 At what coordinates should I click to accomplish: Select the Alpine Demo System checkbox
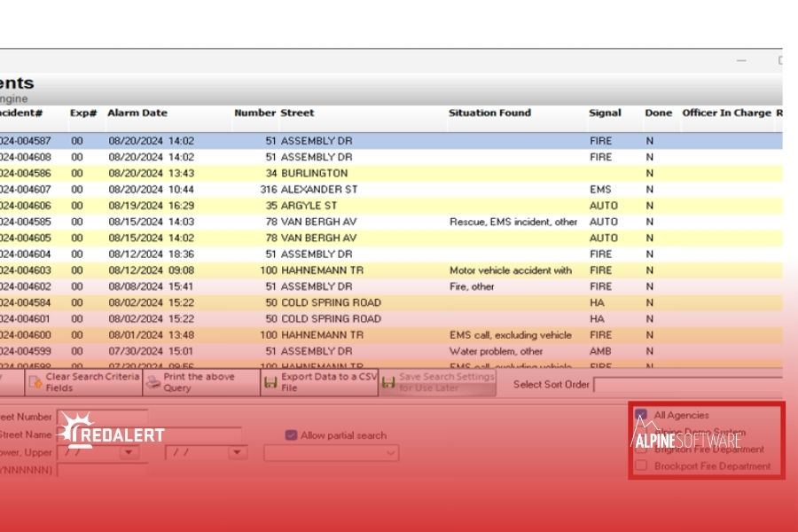pos(641,431)
